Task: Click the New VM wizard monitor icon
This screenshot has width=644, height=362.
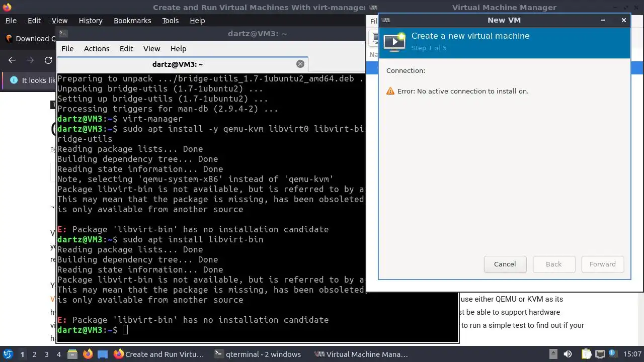Action: [394, 42]
